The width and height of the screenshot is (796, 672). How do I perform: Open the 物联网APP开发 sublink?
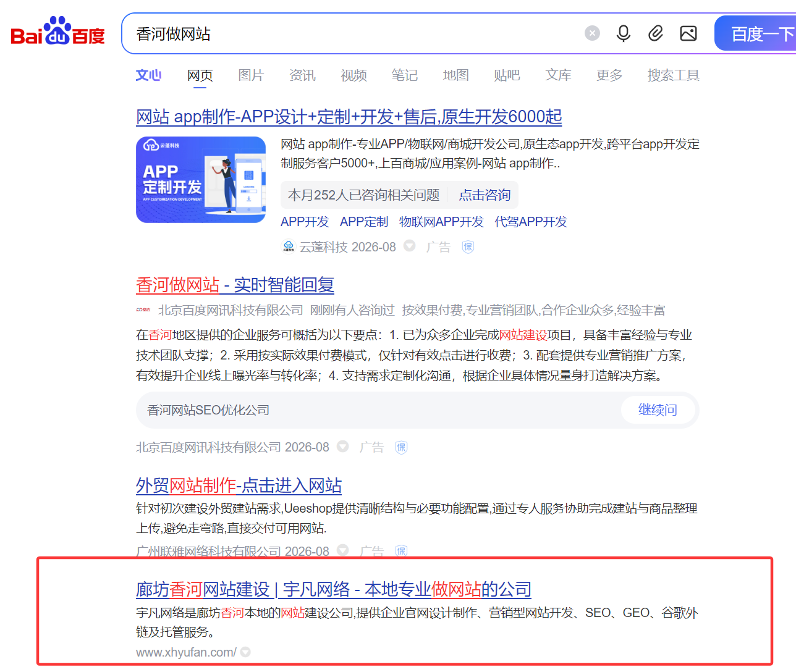(x=441, y=222)
